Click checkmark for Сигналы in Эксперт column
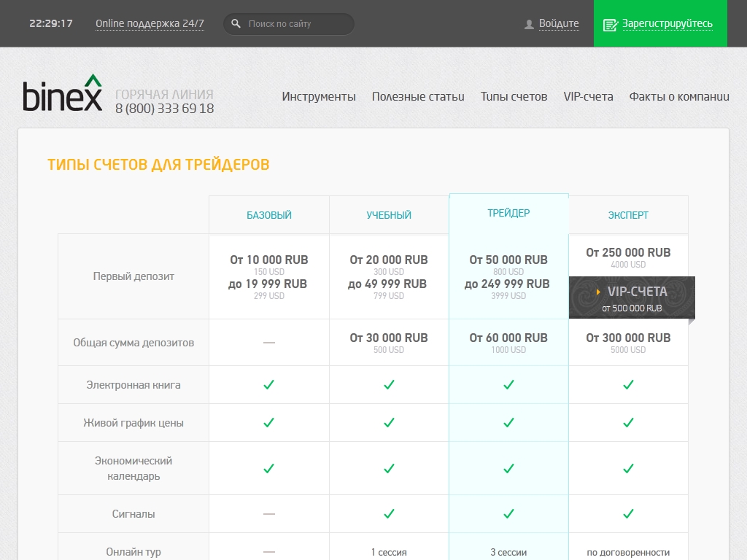 [628, 513]
